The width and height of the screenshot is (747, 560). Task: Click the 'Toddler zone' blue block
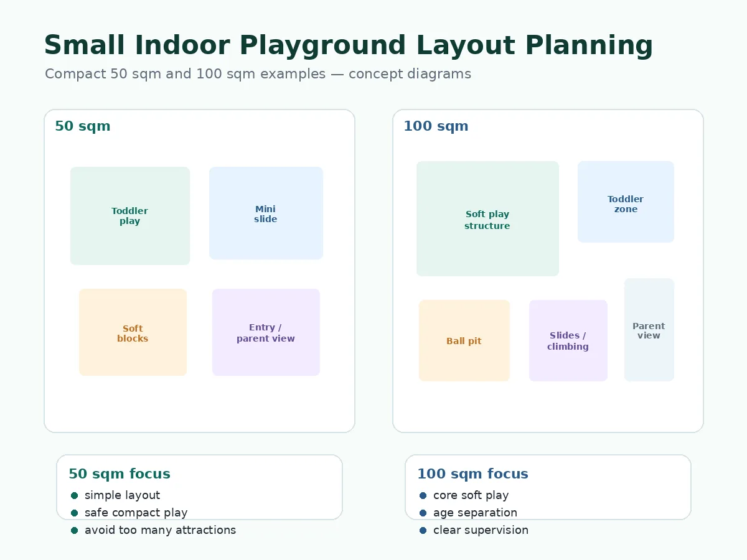626,202
